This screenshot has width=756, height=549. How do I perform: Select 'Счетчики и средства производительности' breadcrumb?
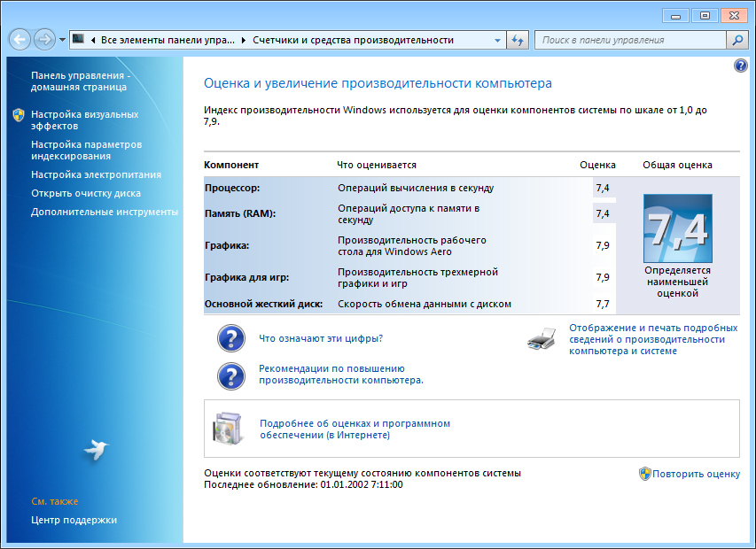[353, 40]
